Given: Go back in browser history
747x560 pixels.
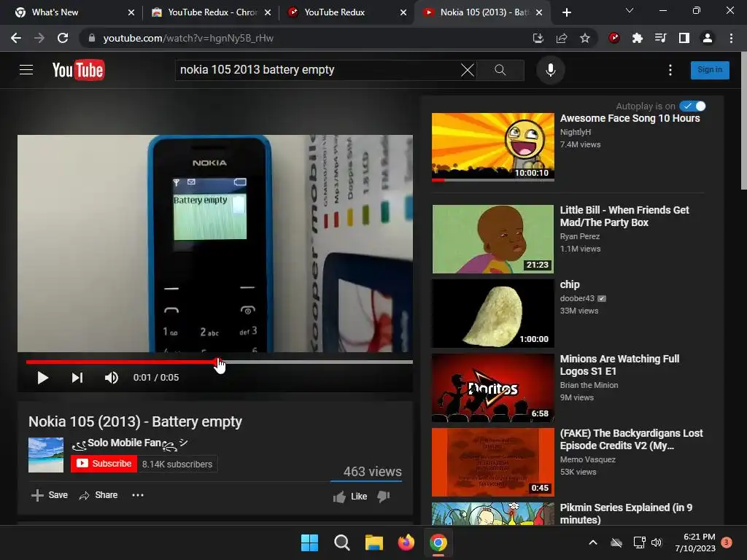Looking at the screenshot, I should point(16,38).
